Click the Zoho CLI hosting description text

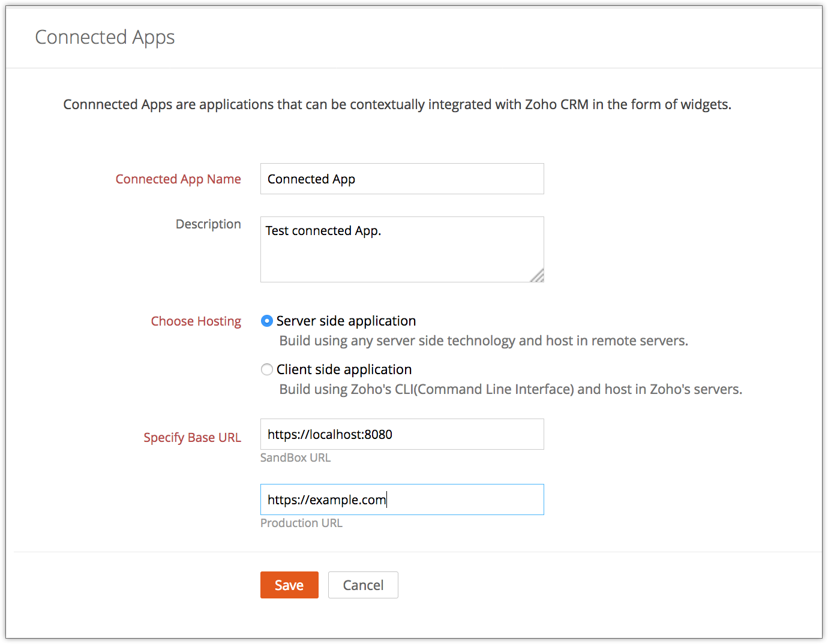pos(511,389)
